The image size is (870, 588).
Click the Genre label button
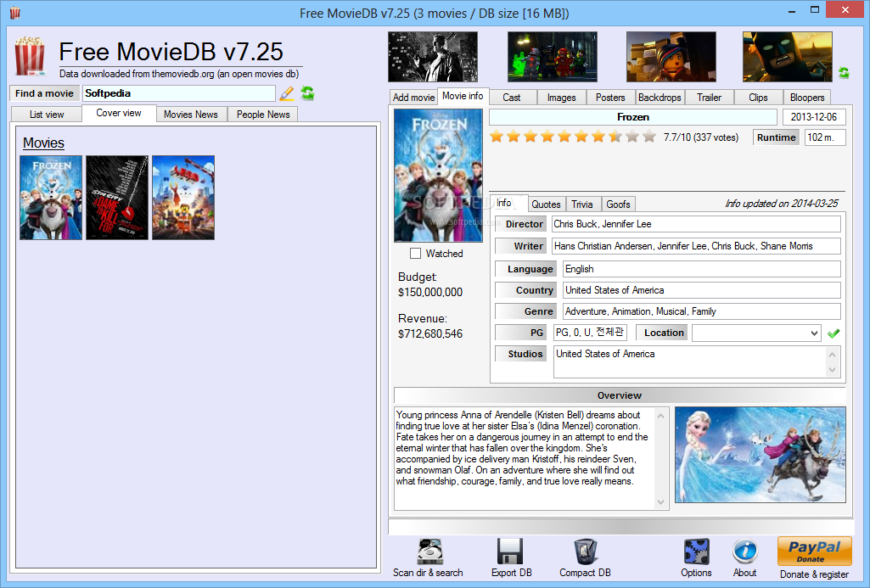pyautogui.click(x=525, y=311)
